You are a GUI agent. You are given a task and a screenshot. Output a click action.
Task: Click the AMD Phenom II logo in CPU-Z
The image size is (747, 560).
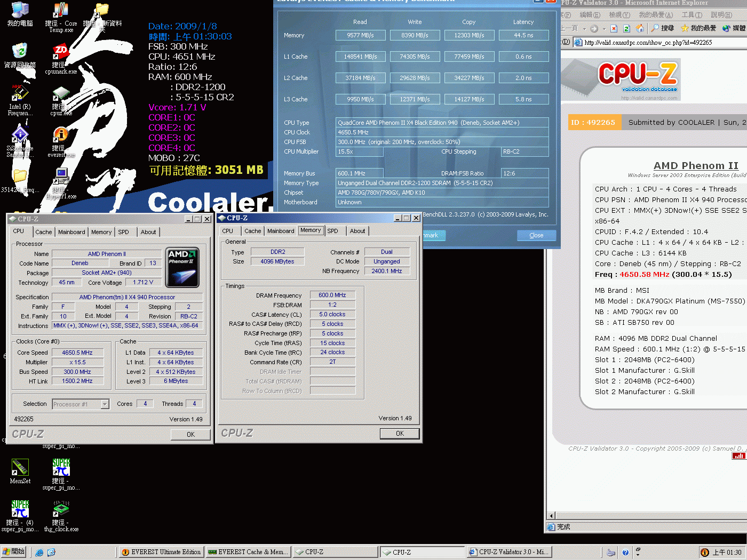(182, 267)
